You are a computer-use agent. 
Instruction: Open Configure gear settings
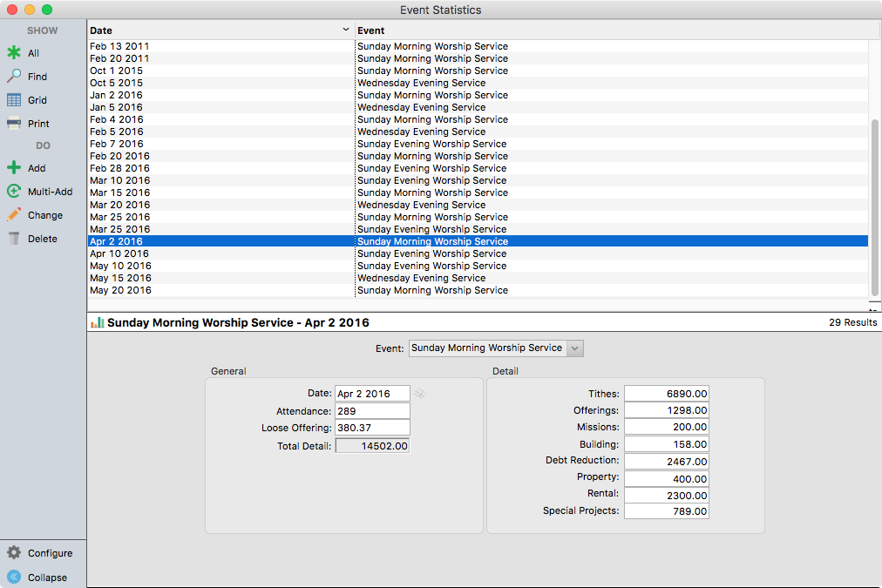(14, 553)
